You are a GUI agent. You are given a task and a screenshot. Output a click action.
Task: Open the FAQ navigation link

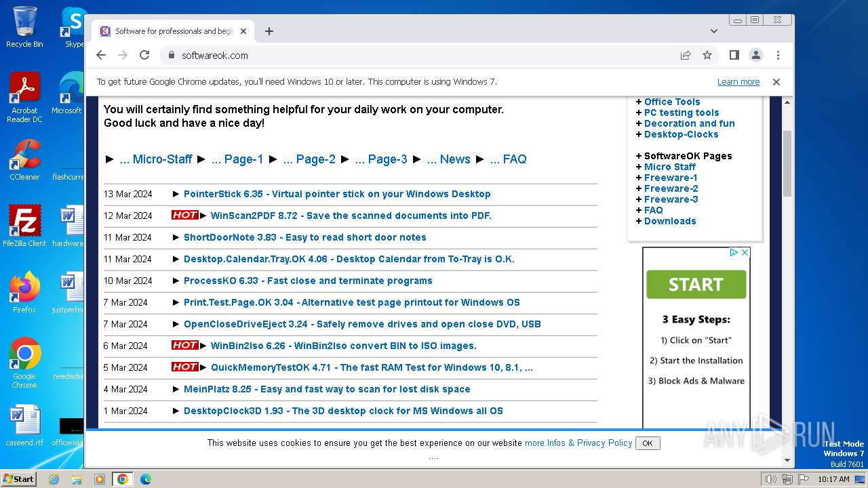508,159
